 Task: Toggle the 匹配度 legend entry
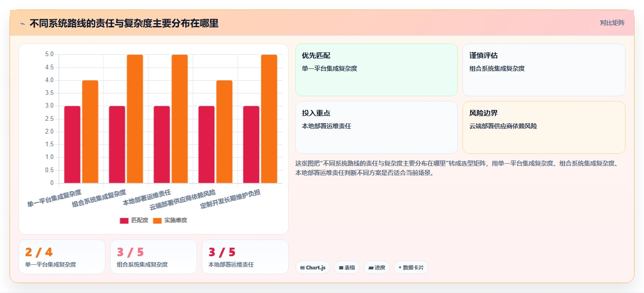tap(134, 220)
